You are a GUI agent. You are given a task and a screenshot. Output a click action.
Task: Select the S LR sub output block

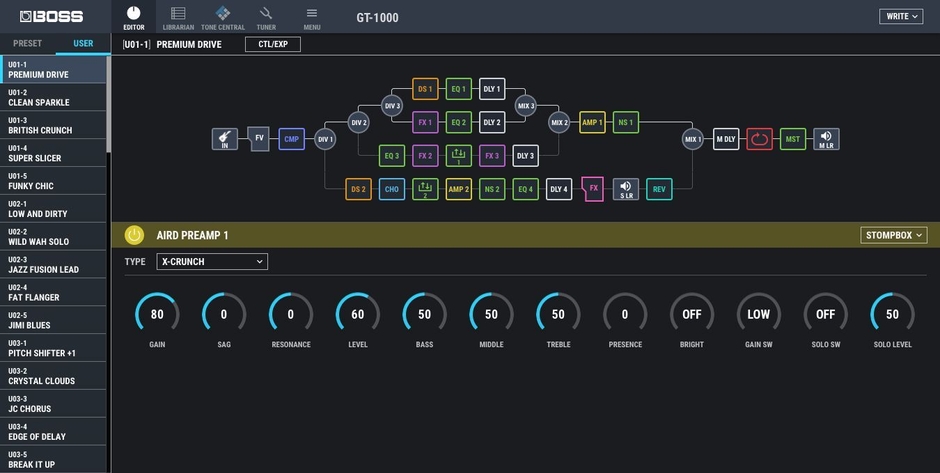[626, 189]
